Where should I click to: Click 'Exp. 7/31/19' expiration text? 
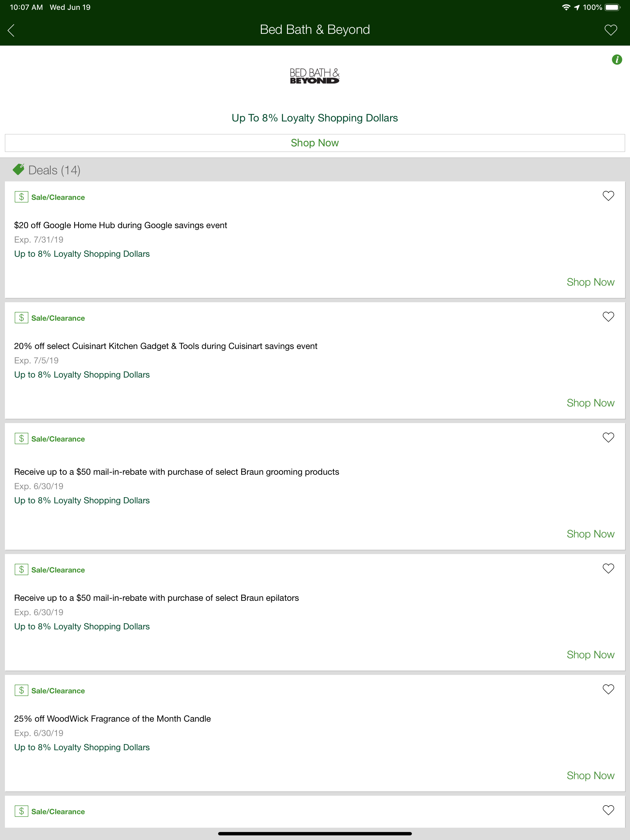coord(39,240)
